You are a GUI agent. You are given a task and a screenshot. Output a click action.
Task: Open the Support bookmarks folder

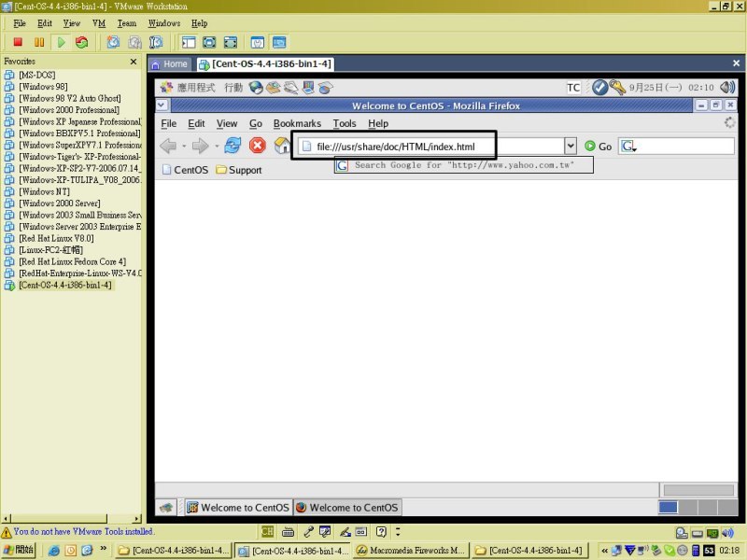coord(239,170)
